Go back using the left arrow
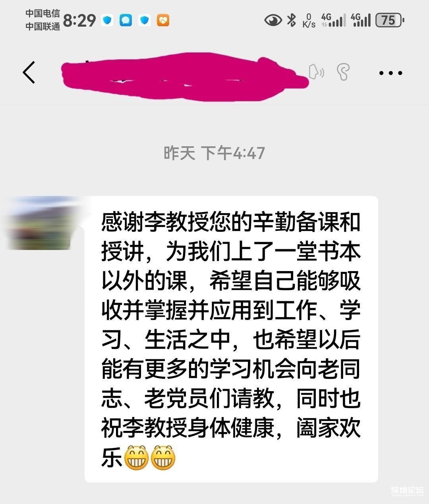The width and height of the screenshot is (429, 504). pyautogui.click(x=29, y=72)
